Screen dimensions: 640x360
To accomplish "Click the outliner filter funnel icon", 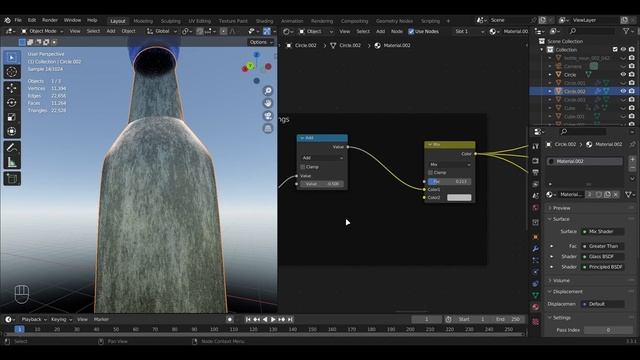I will [x=627, y=31].
